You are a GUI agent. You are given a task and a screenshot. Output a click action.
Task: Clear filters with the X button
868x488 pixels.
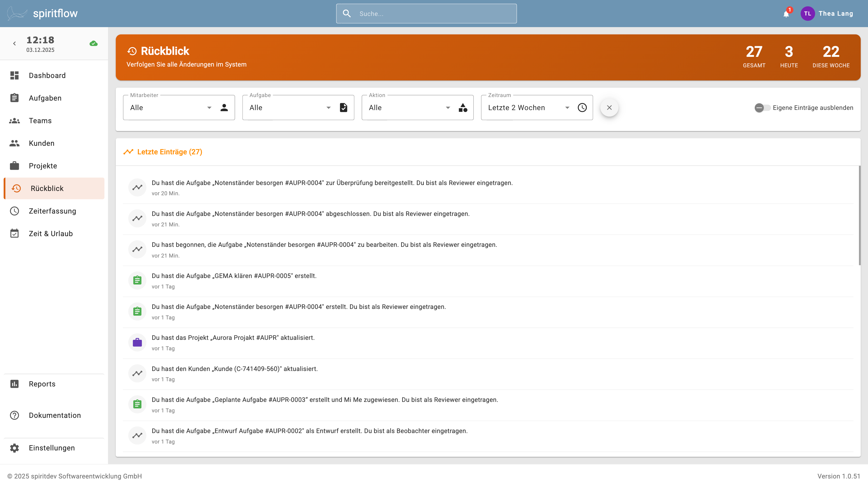coord(609,107)
